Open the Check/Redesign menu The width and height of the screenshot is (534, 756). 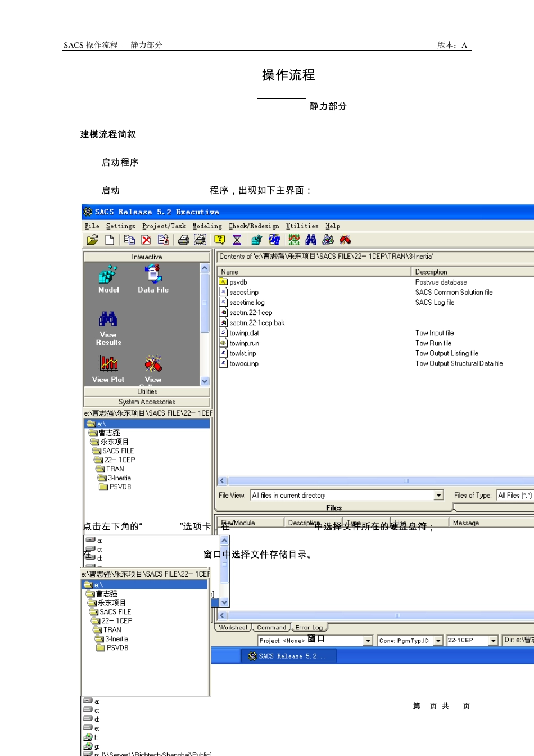point(254,226)
